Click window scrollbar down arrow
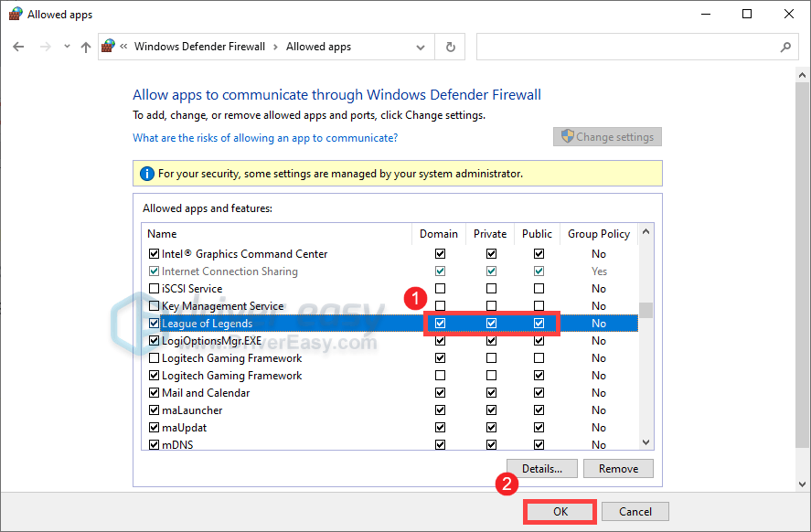Image resolution: width=811 pixels, height=532 pixels. tap(802, 484)
